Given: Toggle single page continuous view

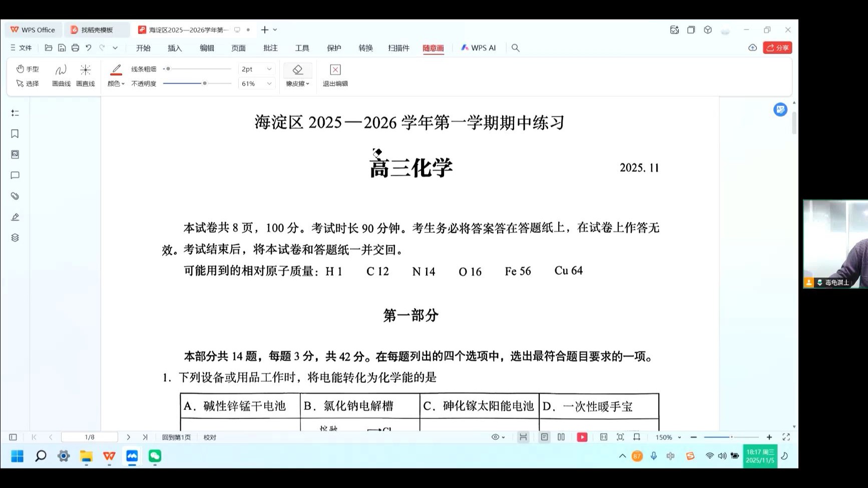Looking at the screenshot, I should pos(545,437).
